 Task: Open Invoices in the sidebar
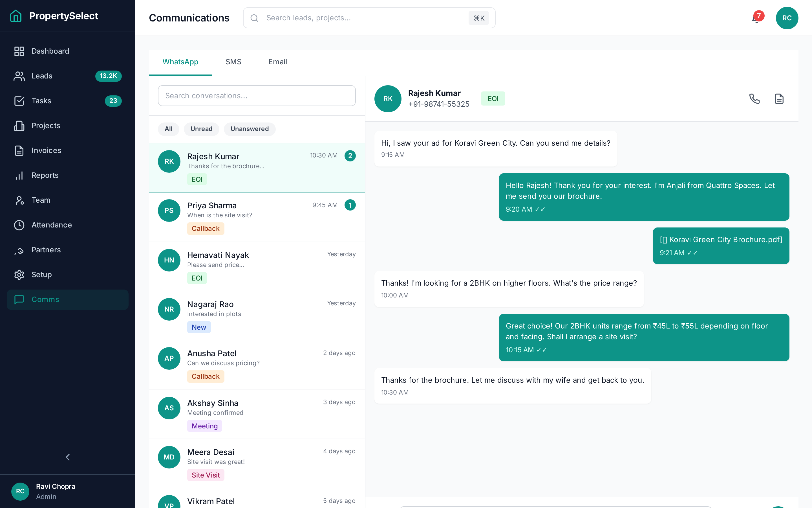67,150
